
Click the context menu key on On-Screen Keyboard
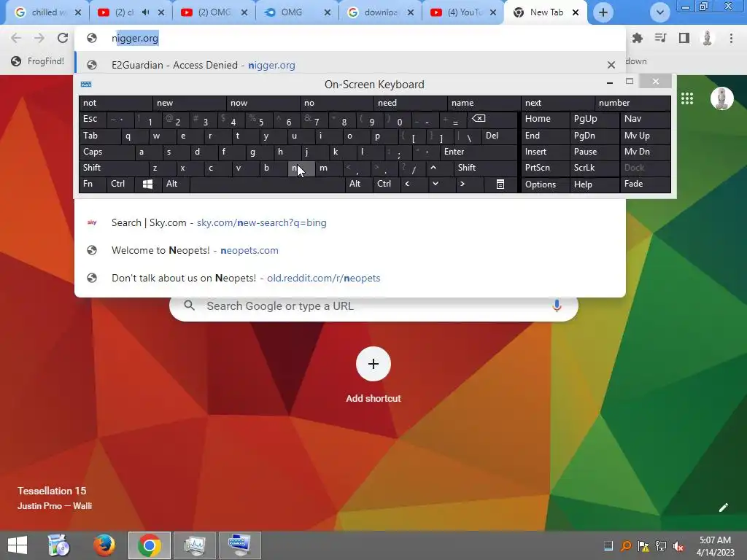[500, 184]
